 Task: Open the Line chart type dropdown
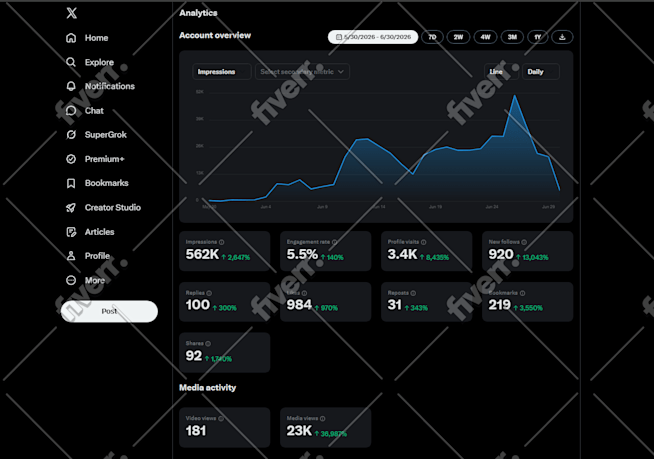501,72
